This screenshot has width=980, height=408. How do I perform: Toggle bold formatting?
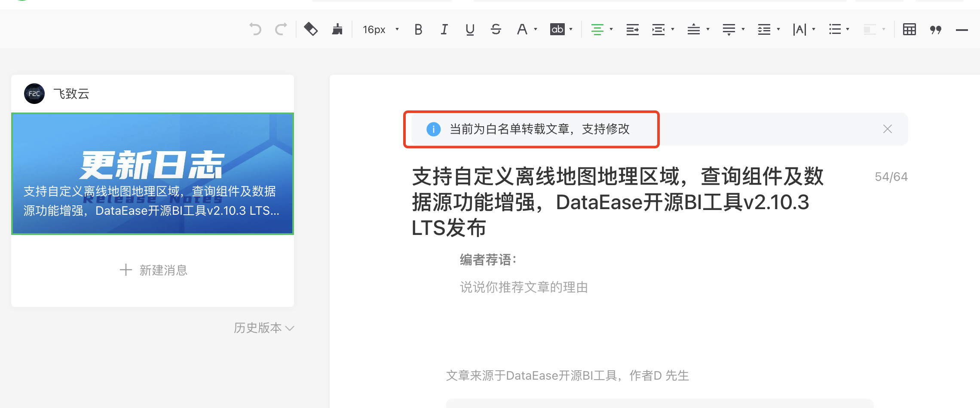pyautogui.click(x=418, y=29)
